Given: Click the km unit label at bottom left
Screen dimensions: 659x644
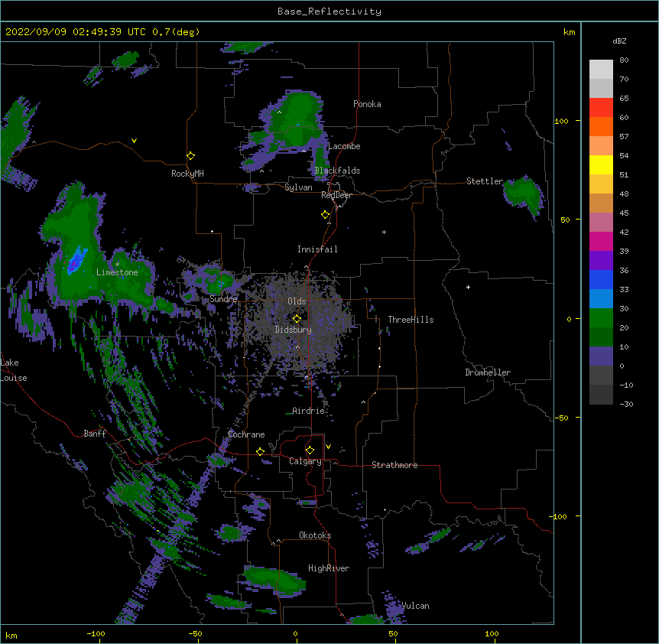Looking at the screenshot, I should (x=11, y=636).
